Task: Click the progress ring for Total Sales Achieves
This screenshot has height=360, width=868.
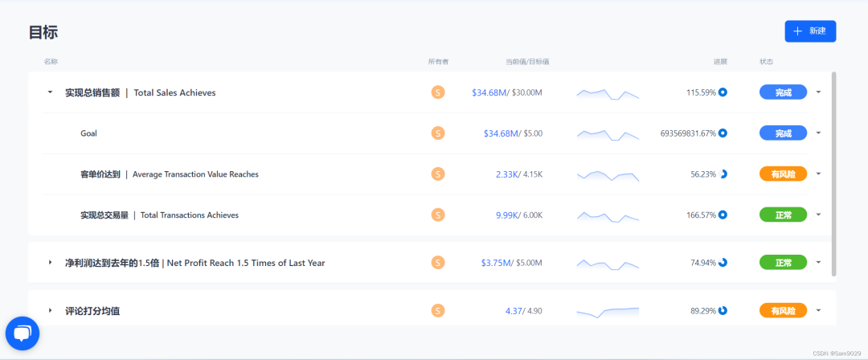Action: click(723, 92)
